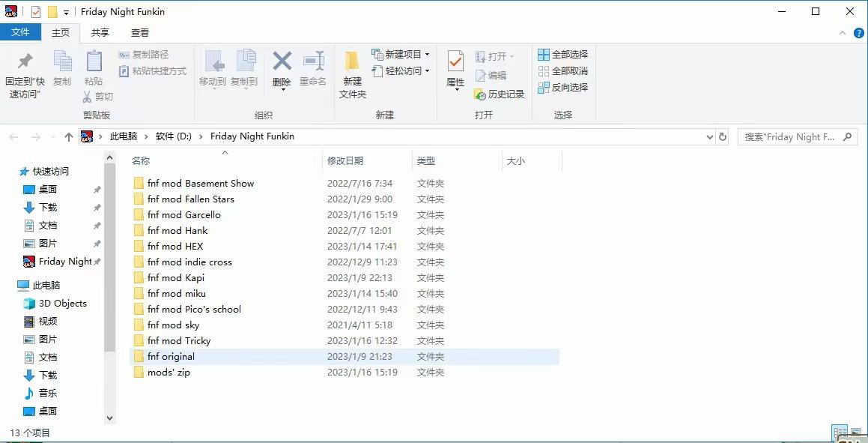Click Select none (全部取消)

(x=563, y=71)
